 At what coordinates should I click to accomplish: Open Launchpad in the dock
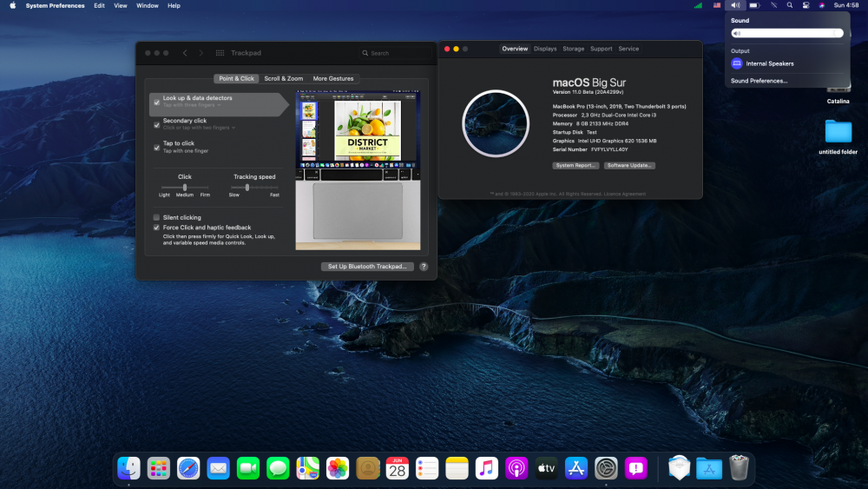coord(158,468)
